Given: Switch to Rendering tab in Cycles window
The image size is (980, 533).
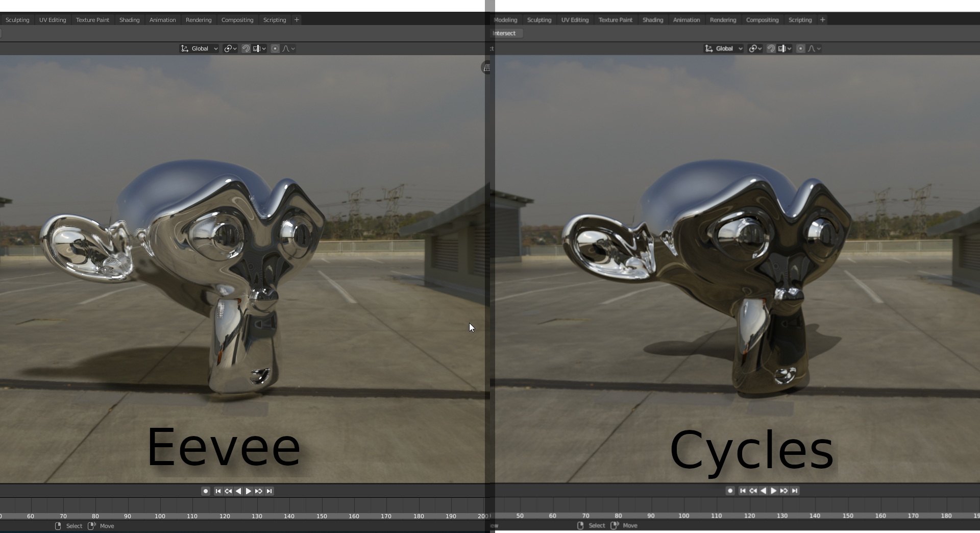Looking at the screenshot, I should pos(723,20).
